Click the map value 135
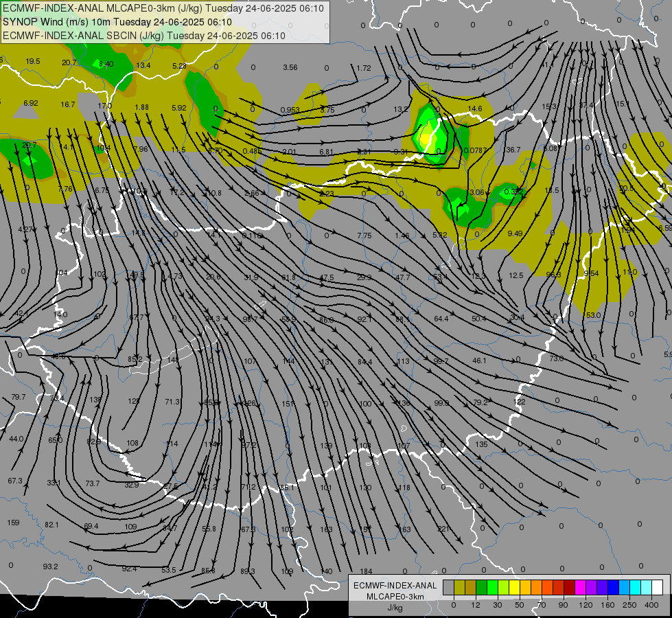672x618 pixels. coord(481,444)
